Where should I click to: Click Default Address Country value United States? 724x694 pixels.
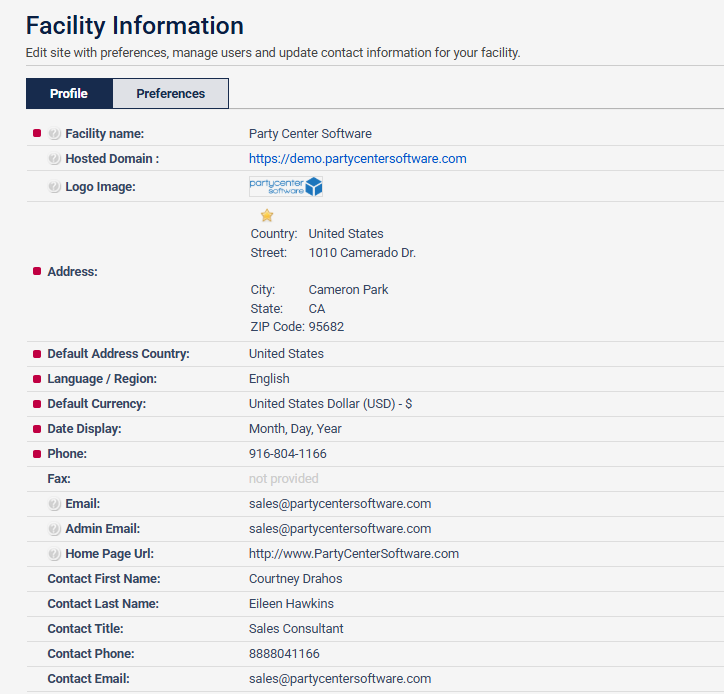(x=286, y=354)
